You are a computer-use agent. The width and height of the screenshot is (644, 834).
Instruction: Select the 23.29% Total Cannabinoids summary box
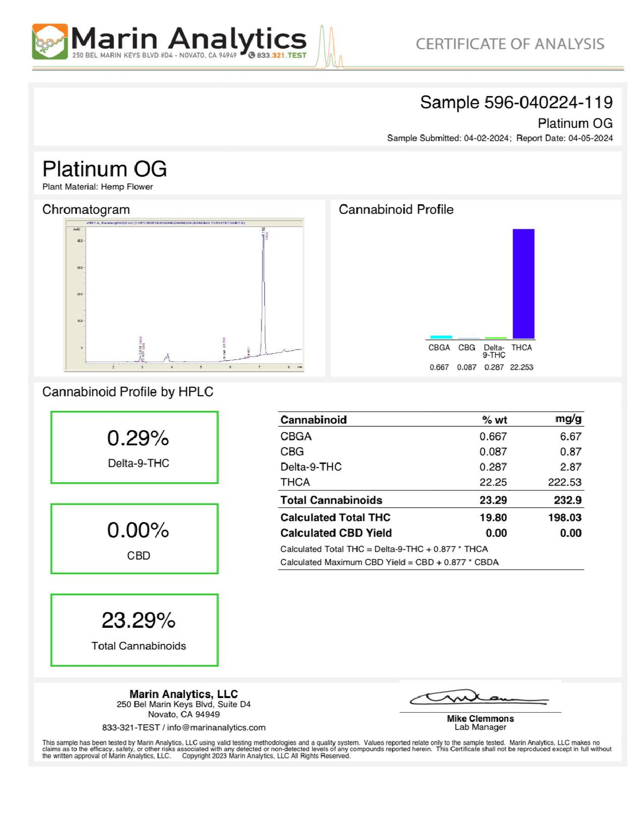click(x=135, y=630)
